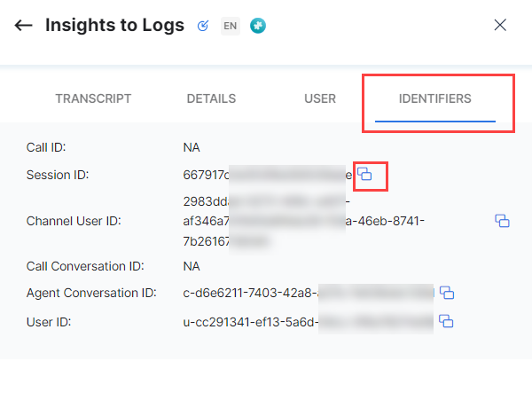This screenshot has height=408, width=532.
Task: Open the Details tab
Action: (x=211, y=98)
